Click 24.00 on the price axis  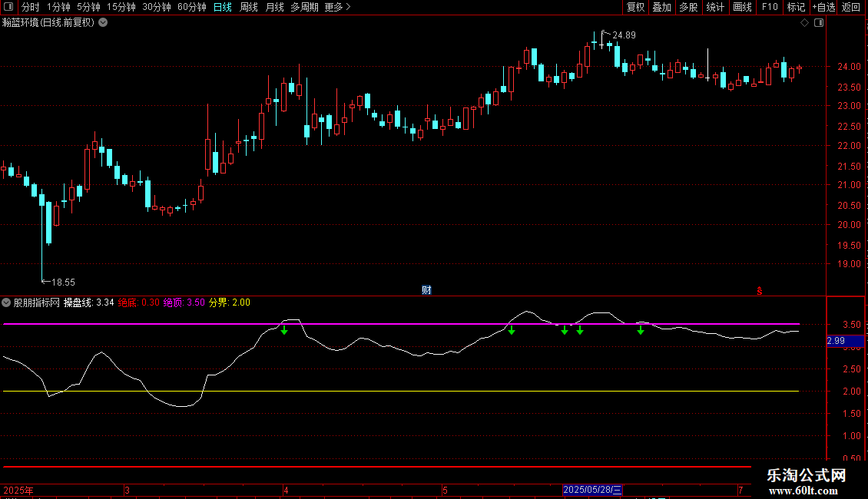pyautogui.click(x=849, y=66)
